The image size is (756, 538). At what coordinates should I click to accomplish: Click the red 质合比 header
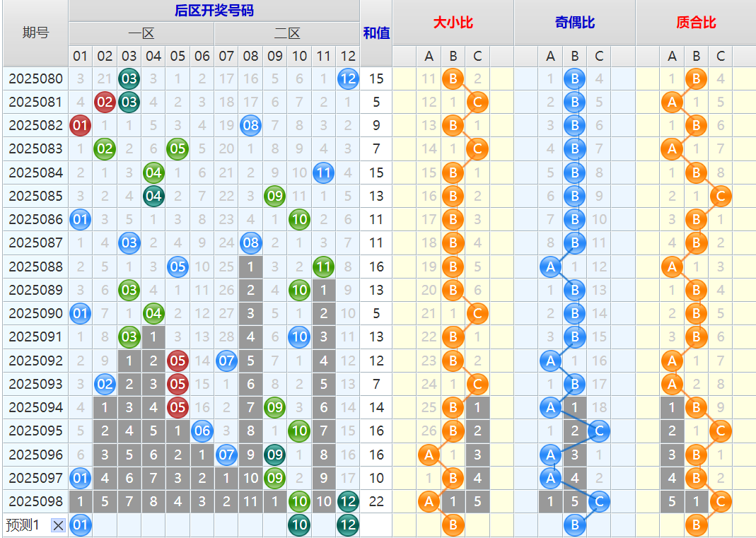[x=696, y=22]
